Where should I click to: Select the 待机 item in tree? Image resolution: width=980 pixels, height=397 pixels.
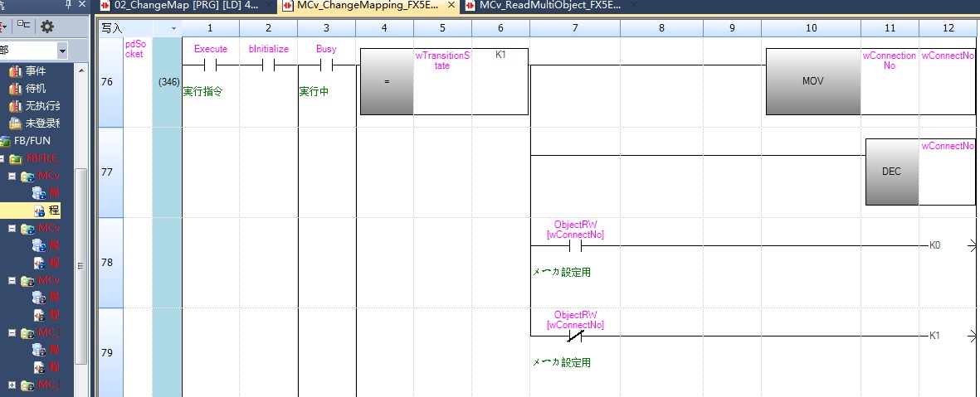coord(35,89)
